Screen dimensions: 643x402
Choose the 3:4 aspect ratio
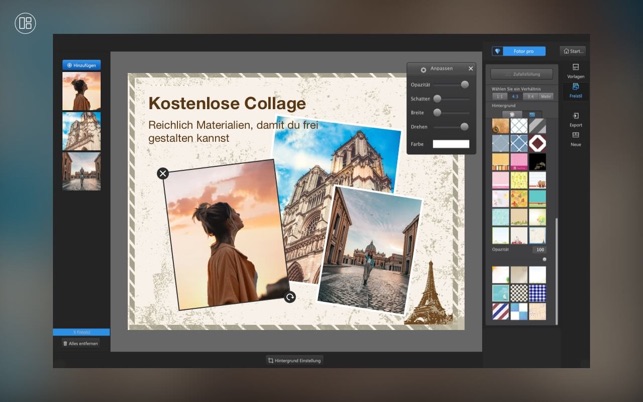pyautogui.click(x=531, y=96)
